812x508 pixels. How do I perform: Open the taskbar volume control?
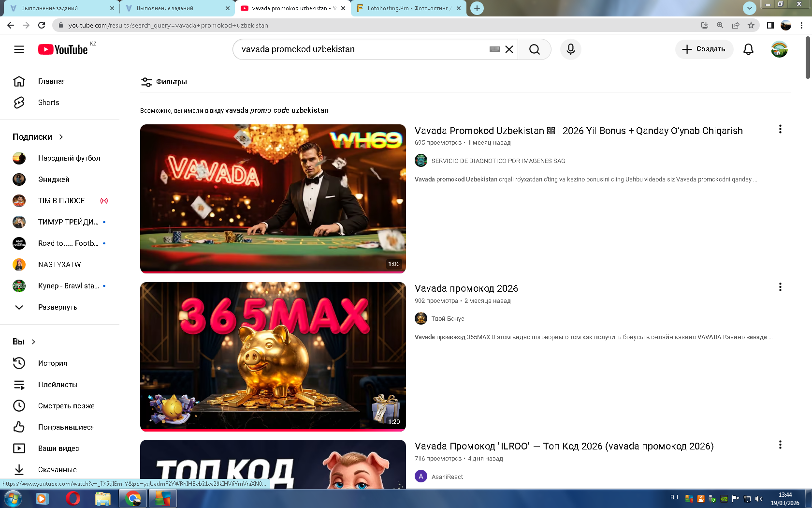tap(759, 499)
